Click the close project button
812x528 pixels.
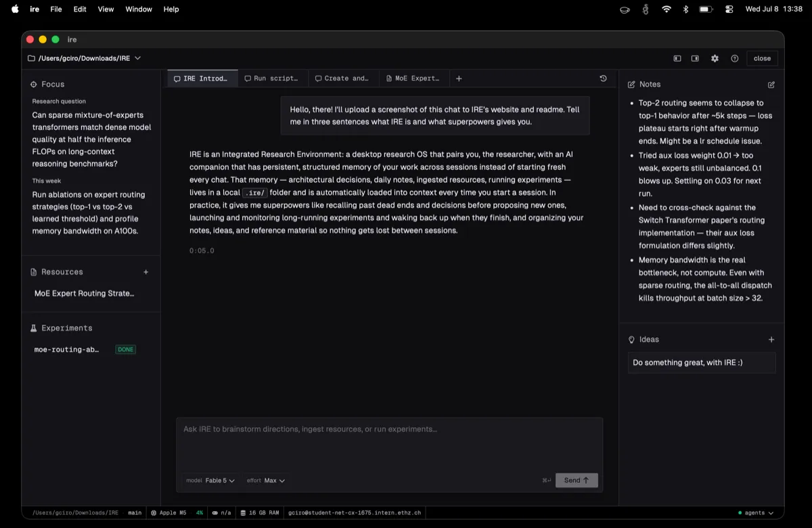pos(762,58)
